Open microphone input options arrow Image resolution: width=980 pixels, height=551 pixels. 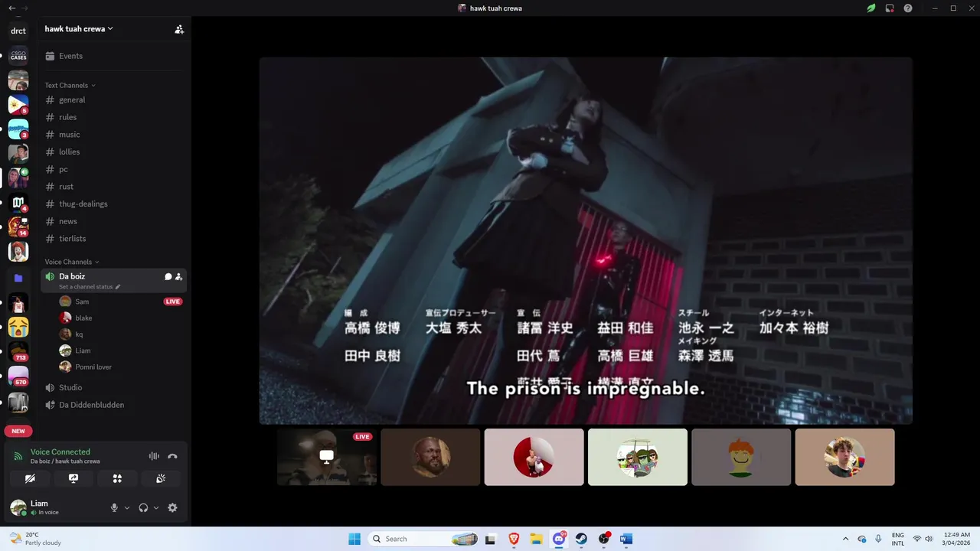(127, 508)
